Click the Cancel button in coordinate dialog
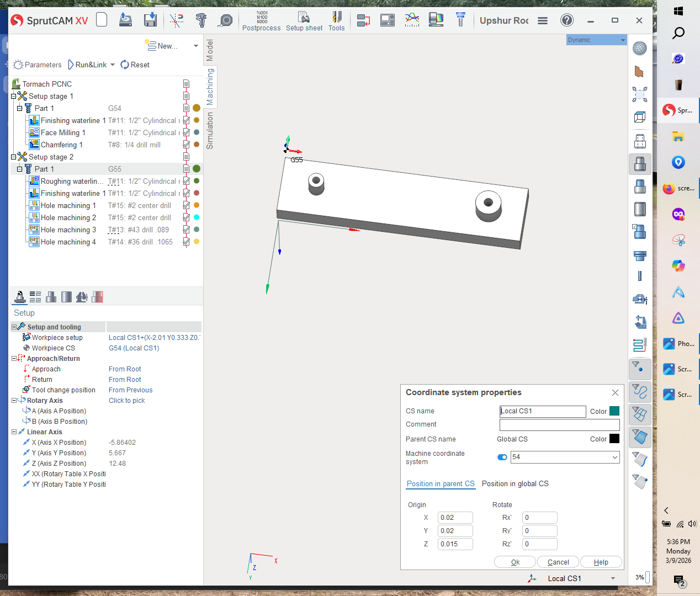700x596 pixels. pos(558,562)
